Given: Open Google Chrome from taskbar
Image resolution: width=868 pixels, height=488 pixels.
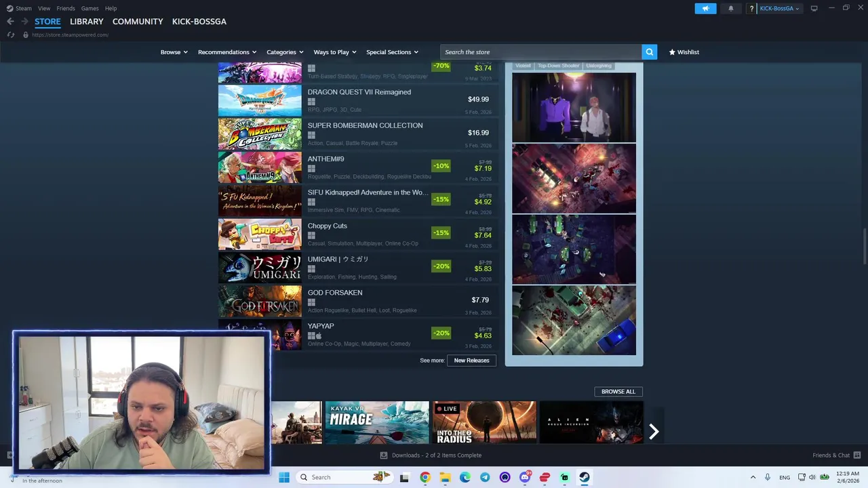Looking at the screenshot, I should pyautogui.click(x=425, y=477).
